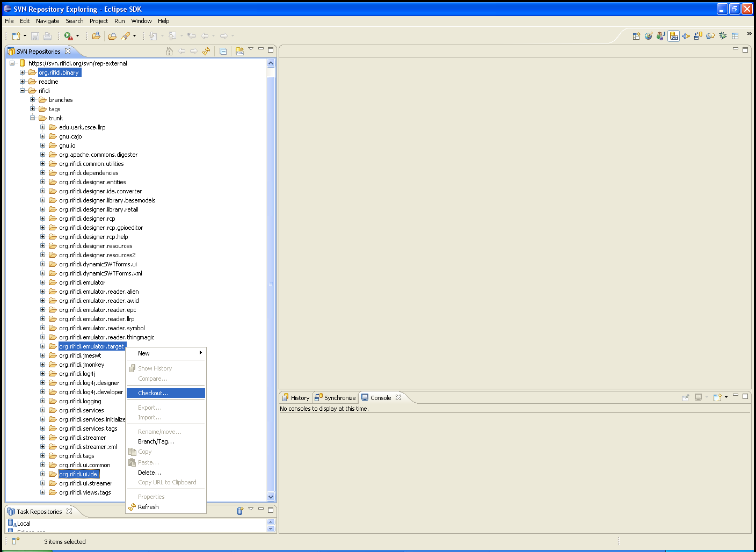Switch to the Java Browsing perspective icon
The height and width of the screenshot is (552, 756).
tap(649, 36)
